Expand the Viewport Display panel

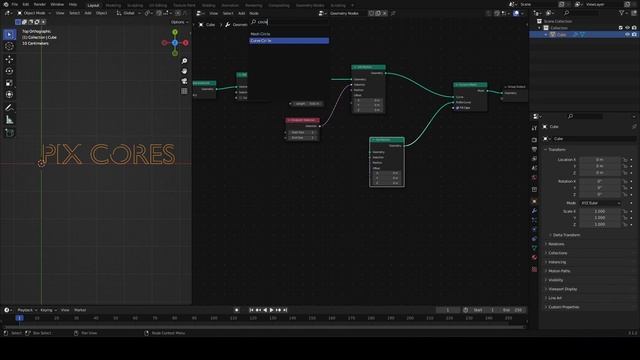(x=562, y=289)
